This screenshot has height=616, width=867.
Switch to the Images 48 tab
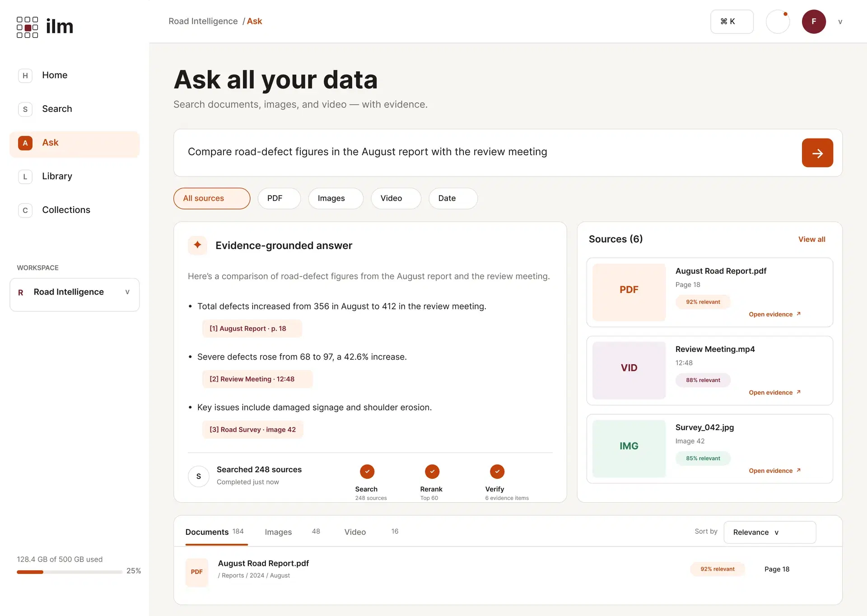pyautogui.click(x=292, y=533)
